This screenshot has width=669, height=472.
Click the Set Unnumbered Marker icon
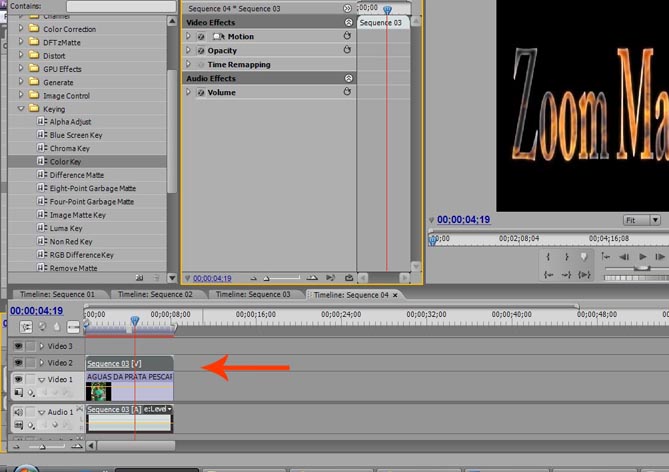[586, 257]
